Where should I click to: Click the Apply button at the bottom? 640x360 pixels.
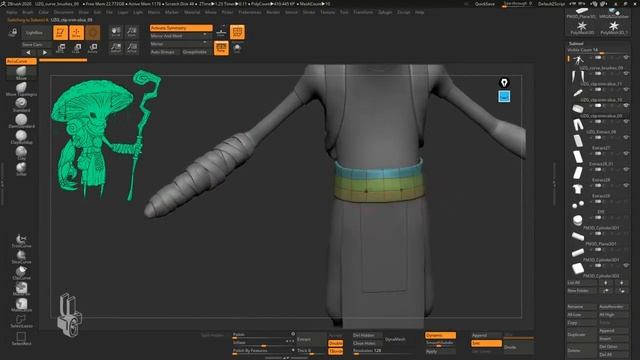coord(440,351)
